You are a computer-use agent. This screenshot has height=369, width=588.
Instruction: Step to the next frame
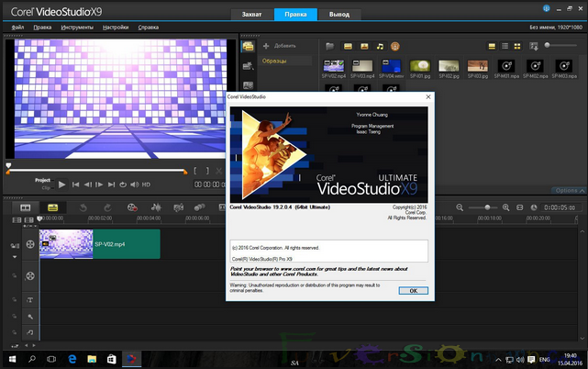(x=99, y=184)
